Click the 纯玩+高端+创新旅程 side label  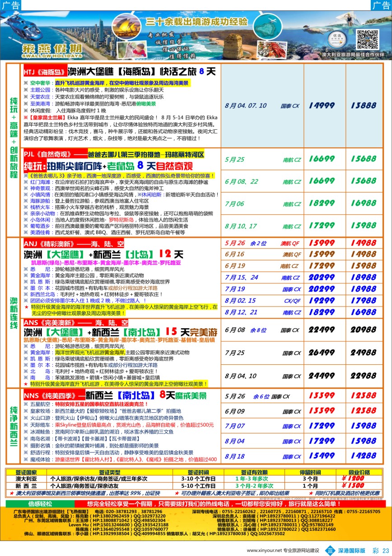[14, 138]
